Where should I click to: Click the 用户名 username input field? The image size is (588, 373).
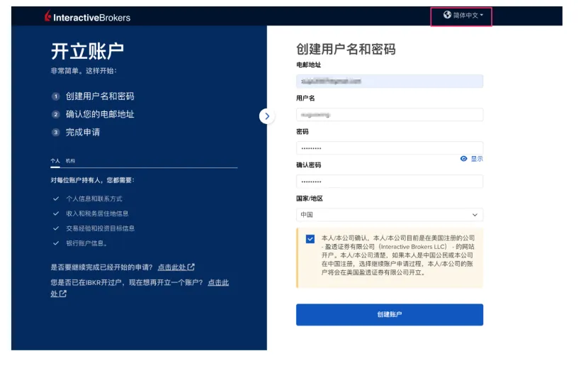click(390, 115)
